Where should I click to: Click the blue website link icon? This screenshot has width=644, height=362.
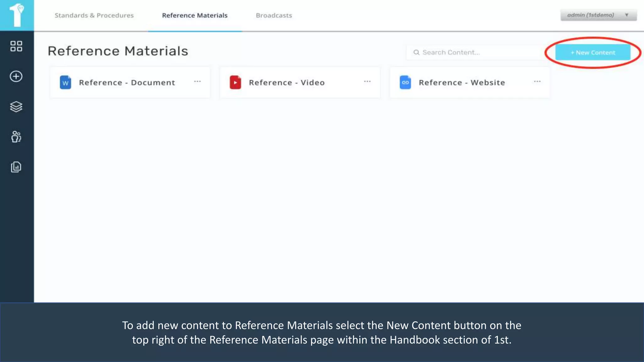[405, 83]
